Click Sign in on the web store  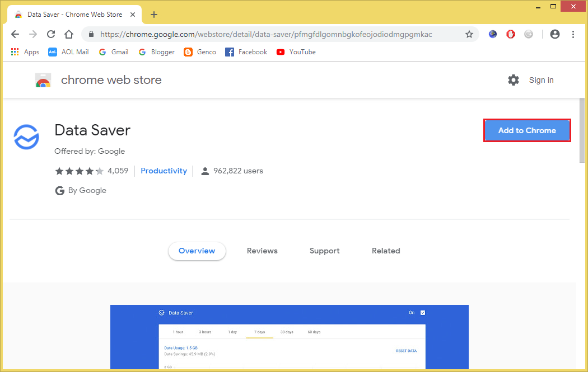(x=541, y=80)
